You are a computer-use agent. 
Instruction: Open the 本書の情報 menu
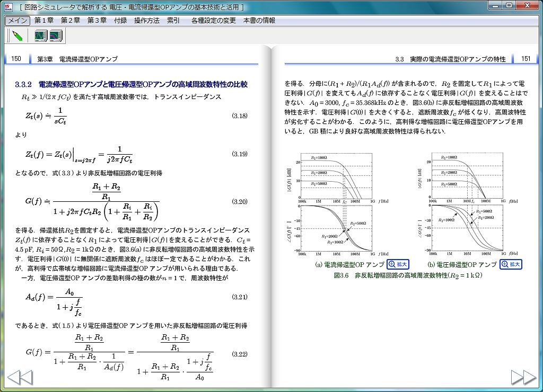(x=259, y=21)
